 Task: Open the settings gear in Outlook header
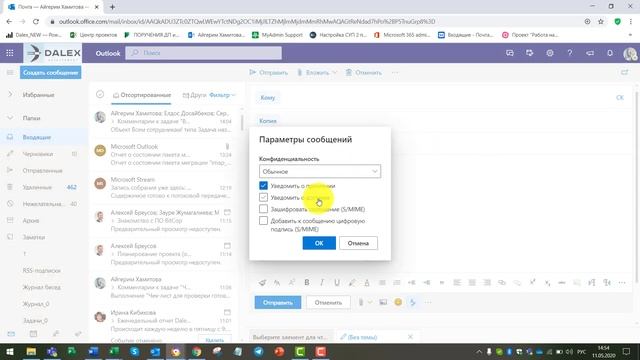[x=550, y=53]
